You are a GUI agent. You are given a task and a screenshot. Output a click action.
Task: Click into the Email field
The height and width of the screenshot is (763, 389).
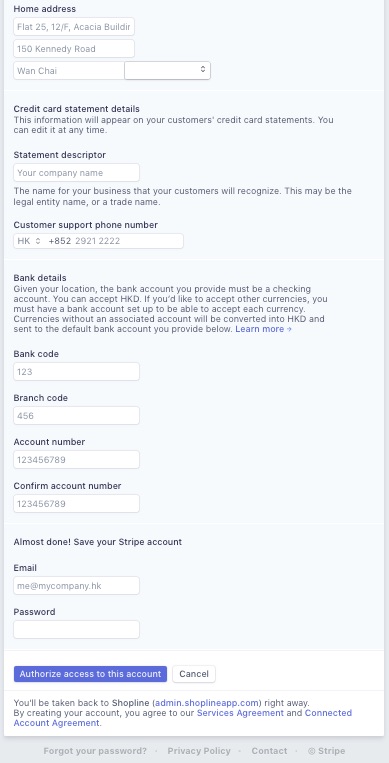[x=76, y=586]
